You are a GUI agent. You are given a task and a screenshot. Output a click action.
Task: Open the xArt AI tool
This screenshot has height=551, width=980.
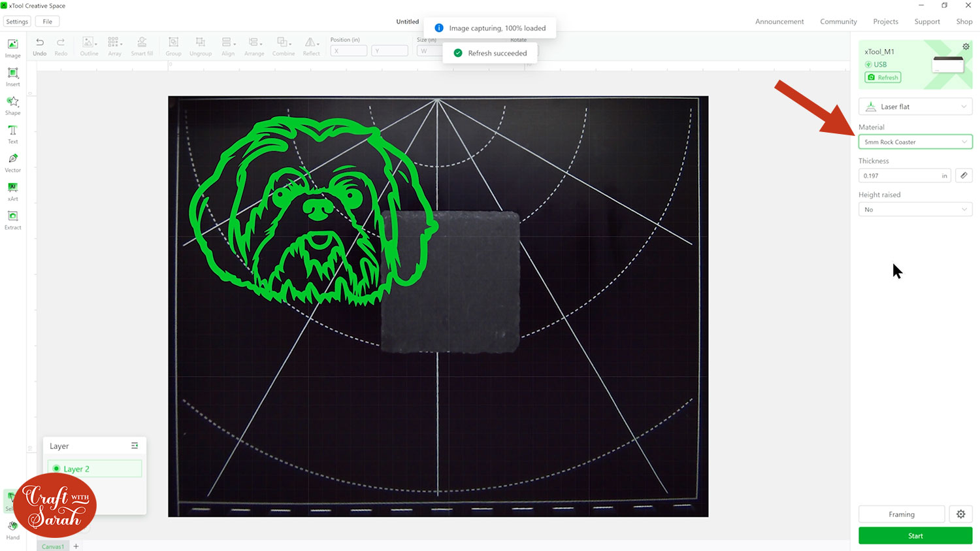(12, 192)
